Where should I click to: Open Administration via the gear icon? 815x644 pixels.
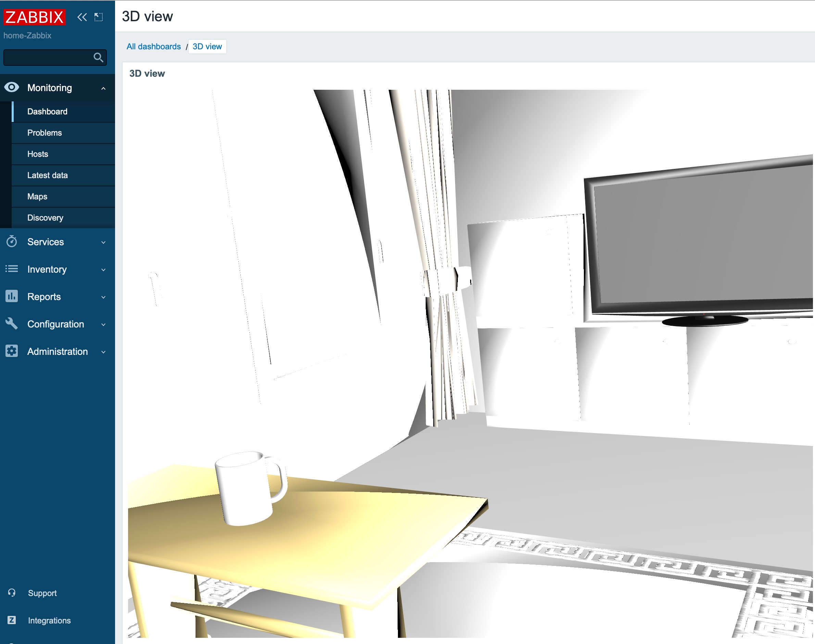pos(12,351)
